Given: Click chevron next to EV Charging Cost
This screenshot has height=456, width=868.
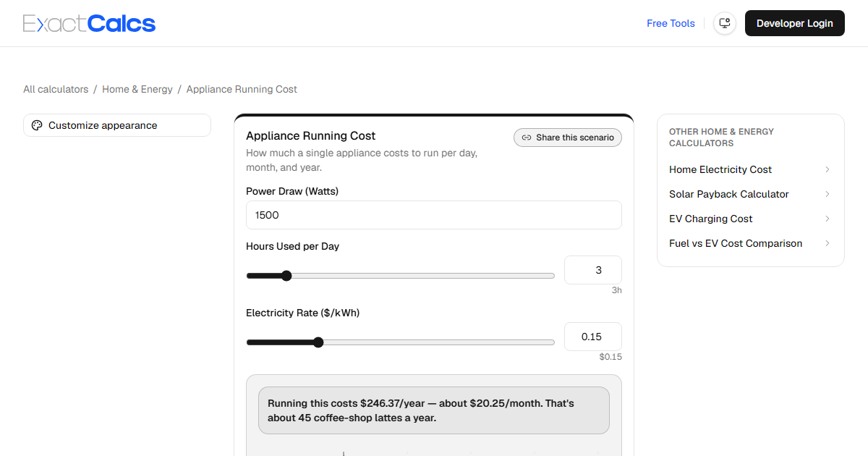Looking at the screenshot, I should click(x=827, y=219).
